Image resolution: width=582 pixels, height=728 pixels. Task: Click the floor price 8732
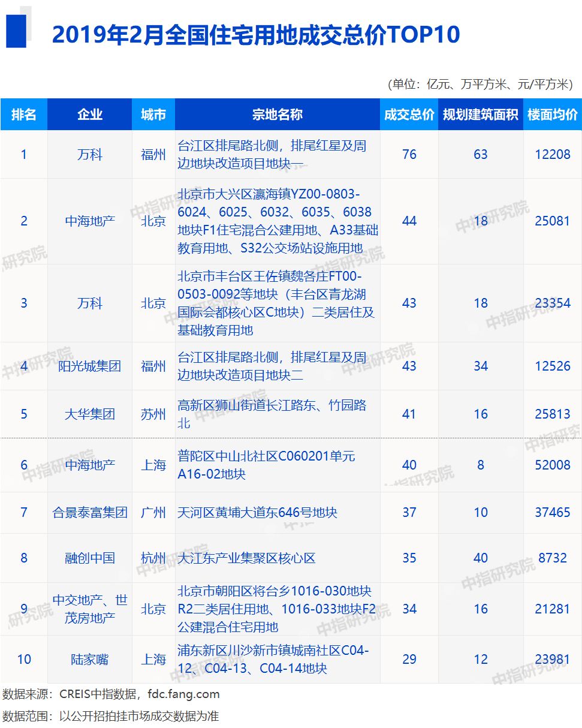[x=553, y=558]
